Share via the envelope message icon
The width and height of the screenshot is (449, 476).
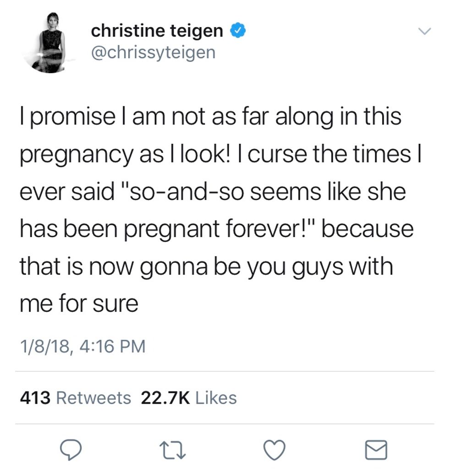[x=377, y=449]
